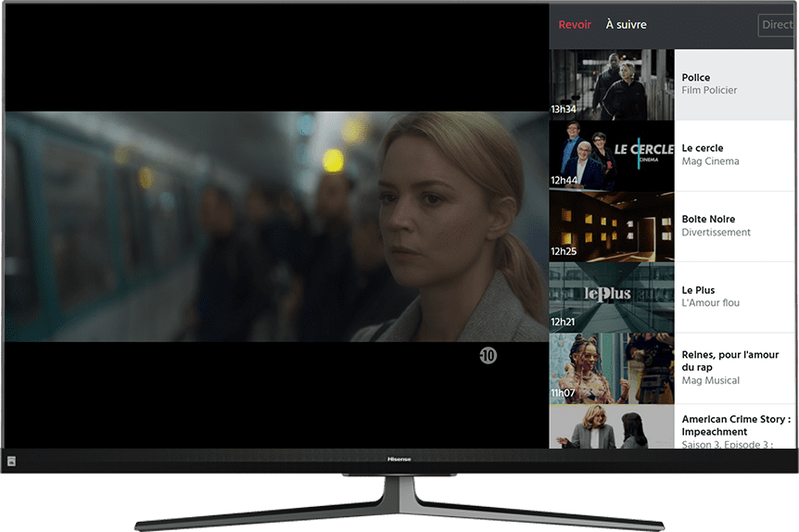Pick the American Crime Story thumbnail
The height and width of the screenshot is (532, 799).
[612, 427]
